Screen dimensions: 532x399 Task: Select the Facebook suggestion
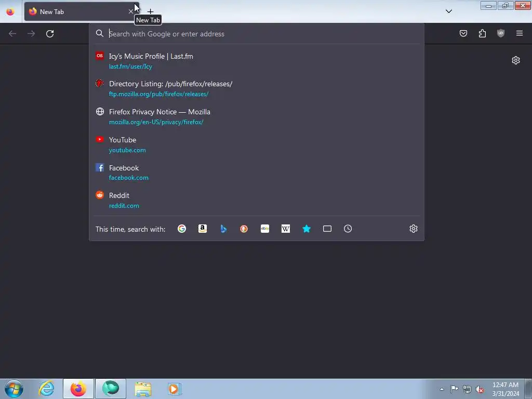257,172
